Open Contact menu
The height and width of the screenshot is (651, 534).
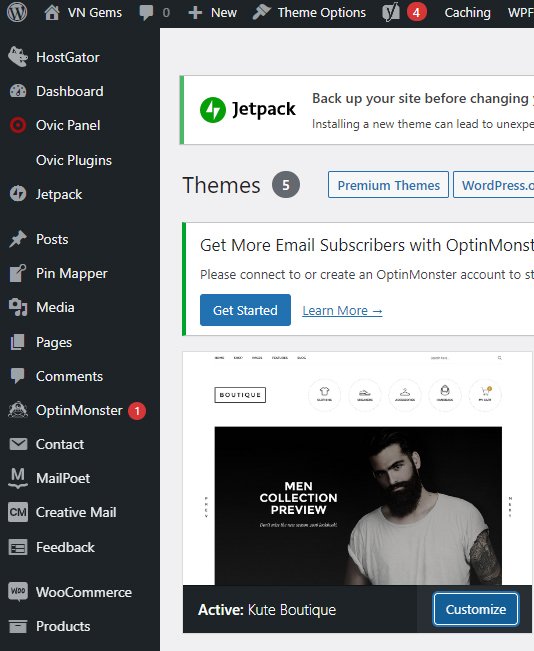pyautogui.click(x=60, y=444)
